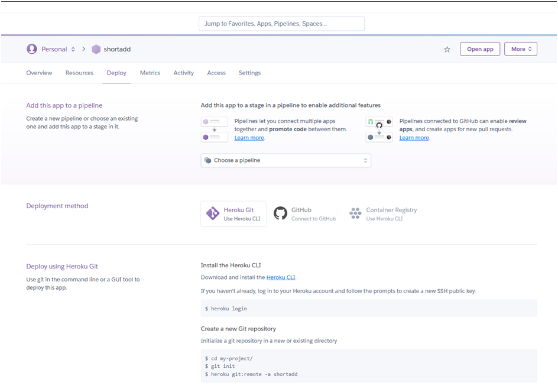Click the 'heroku git:remote -a shortadd' command line
558x392 pixels.
coord(251,374)
